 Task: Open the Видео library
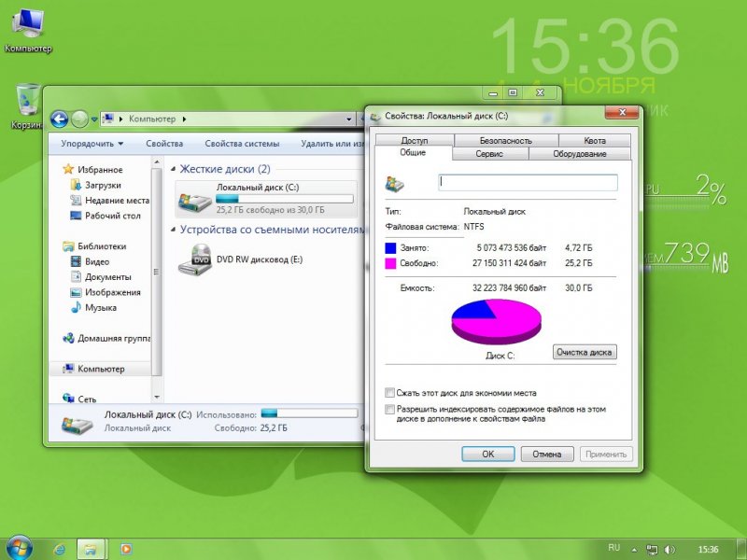pos(90,261)
